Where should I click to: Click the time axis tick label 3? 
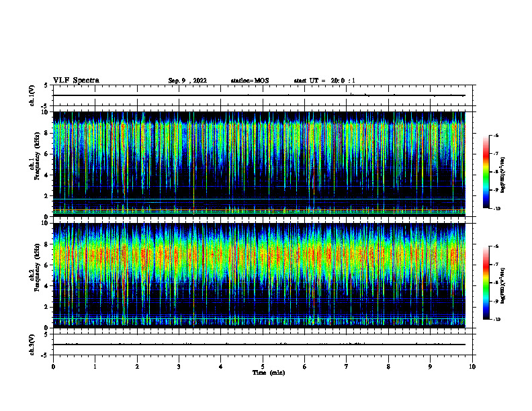click(179, 367)
